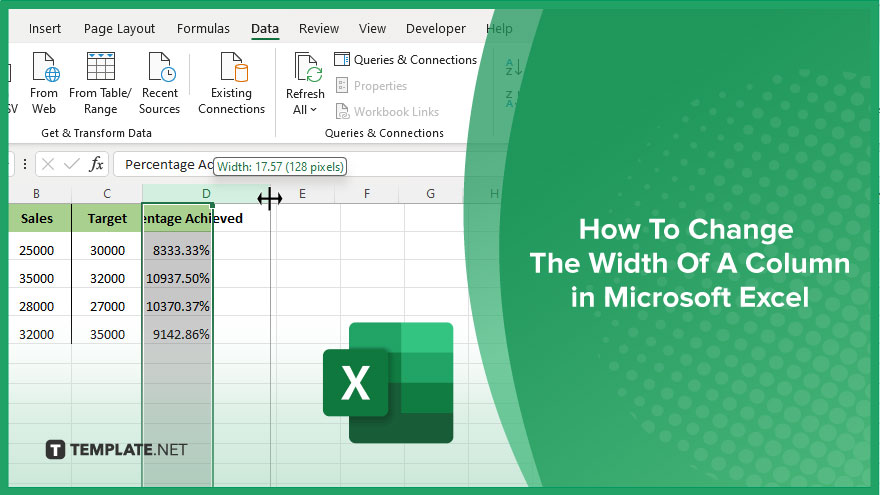Open the Insert ribbon tab

45,29
